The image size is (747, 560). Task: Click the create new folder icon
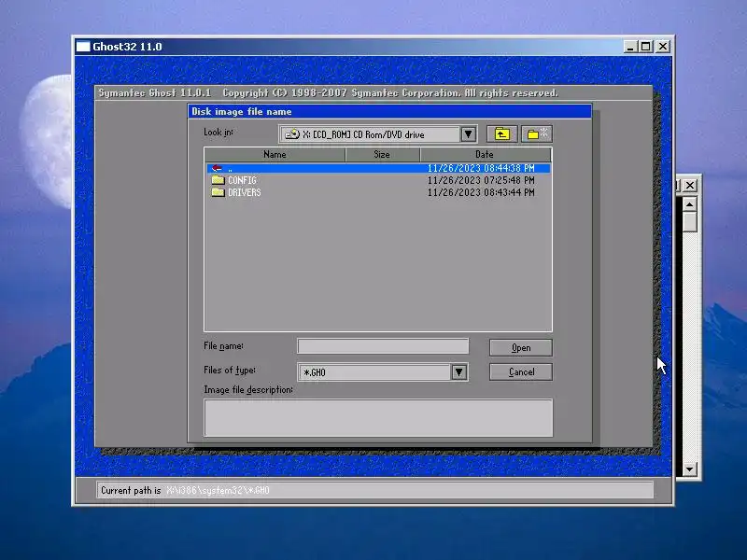click(537, 134)
